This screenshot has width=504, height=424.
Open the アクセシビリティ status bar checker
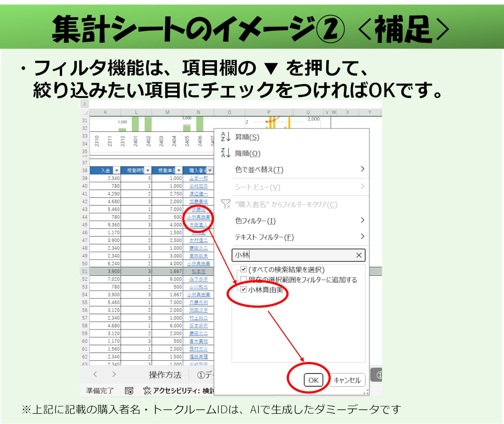(x=178, y=391)
